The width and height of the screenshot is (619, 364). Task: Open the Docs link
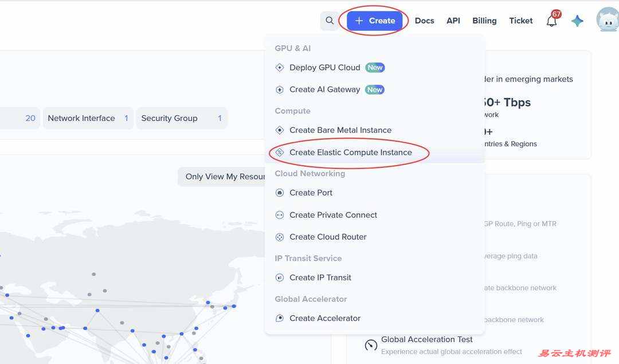pos(424,21)
